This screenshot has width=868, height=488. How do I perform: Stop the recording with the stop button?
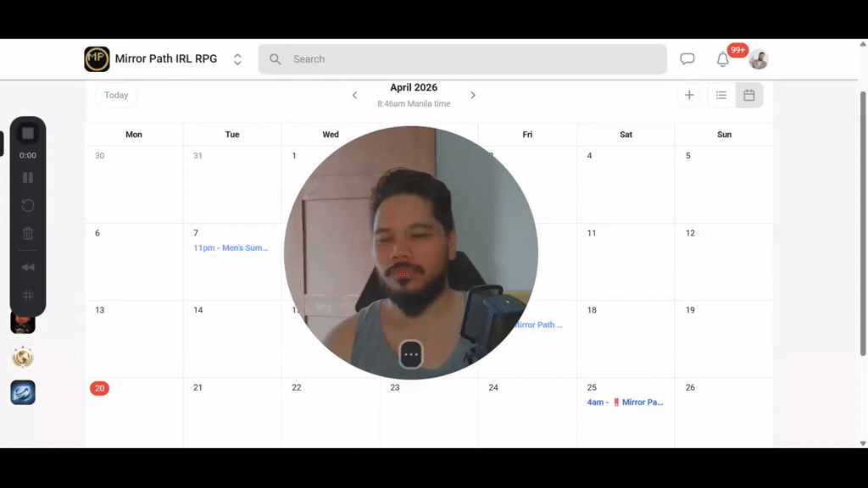click(28, 132)
